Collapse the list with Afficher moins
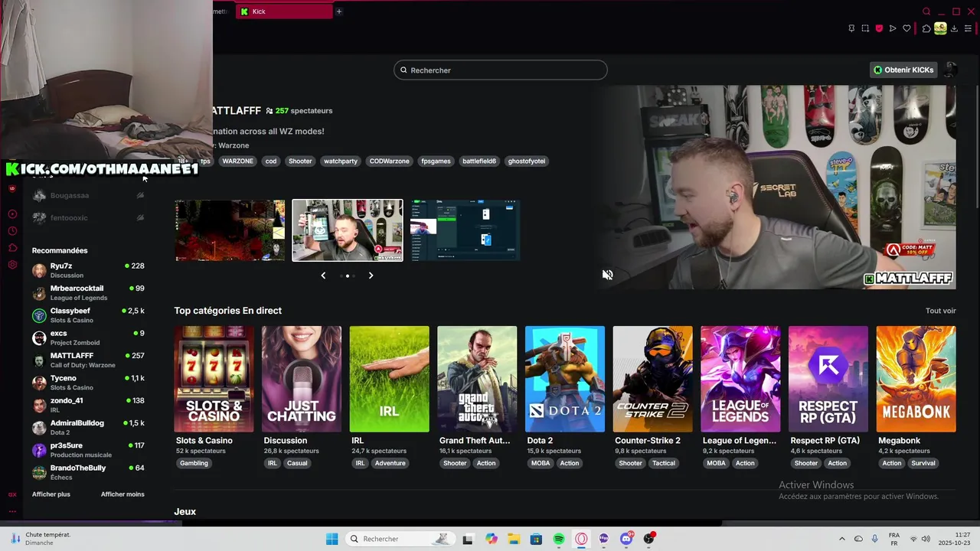The image size is (980, 551). pos(122,494)
